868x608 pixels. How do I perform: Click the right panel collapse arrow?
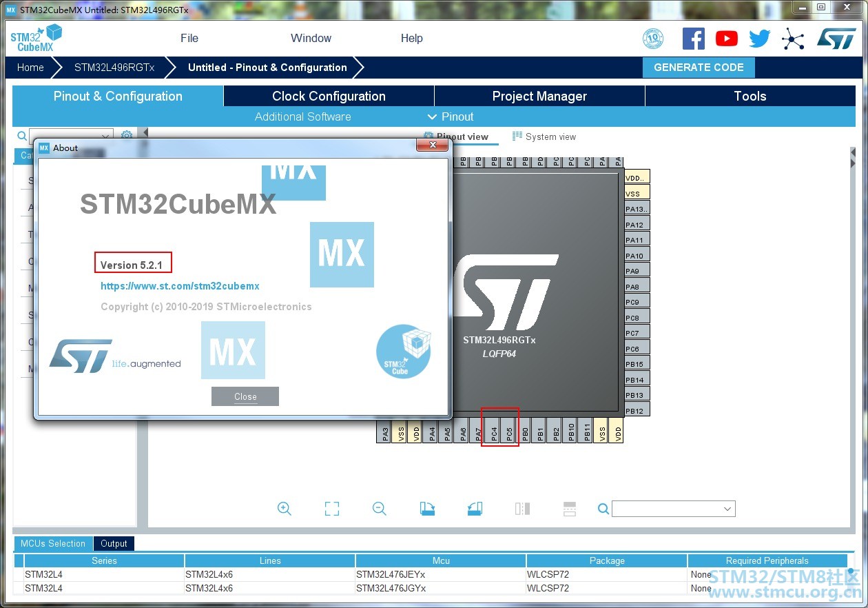click(853, 162)
